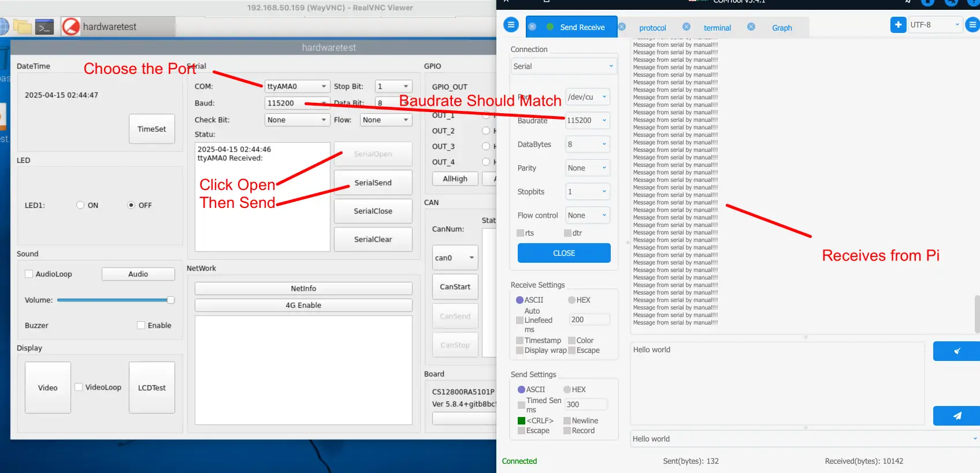Click the Auto Linefeed 200 ms field
Image resolution: width=980 pixels, height=473 pixels.
(589, 319)
